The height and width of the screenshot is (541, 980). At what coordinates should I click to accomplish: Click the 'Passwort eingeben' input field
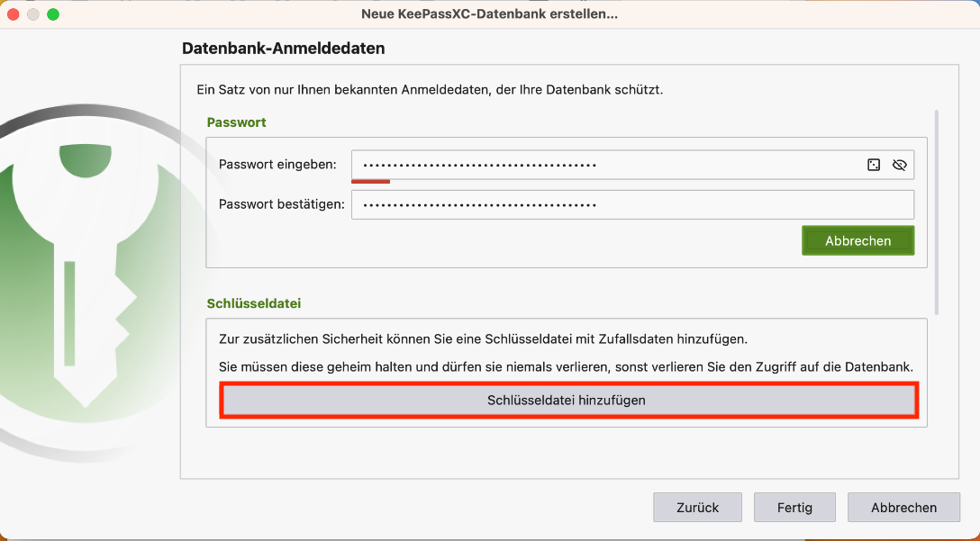click(x=603, y=165)
